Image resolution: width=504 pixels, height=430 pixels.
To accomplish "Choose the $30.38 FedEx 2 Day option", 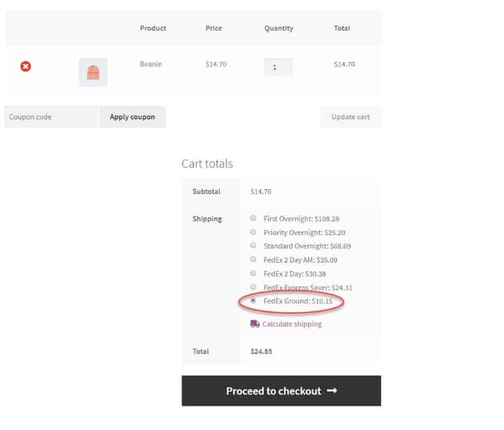I will pyautogui.click(x=253, y=273).
